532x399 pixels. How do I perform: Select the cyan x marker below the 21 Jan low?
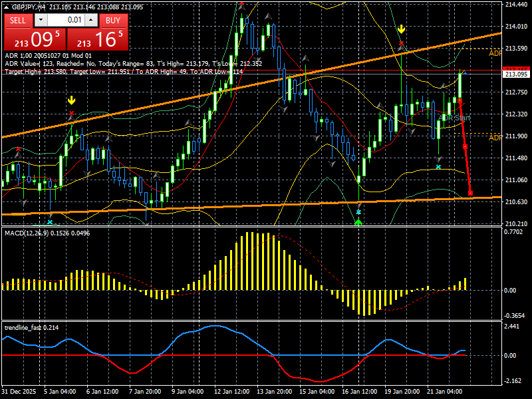438,167
